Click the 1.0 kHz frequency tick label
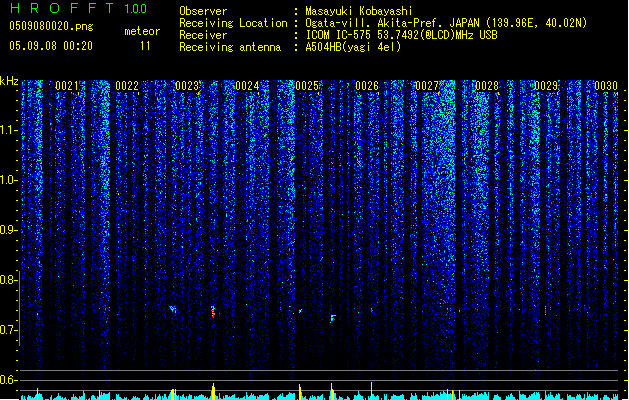 [8, 180]
